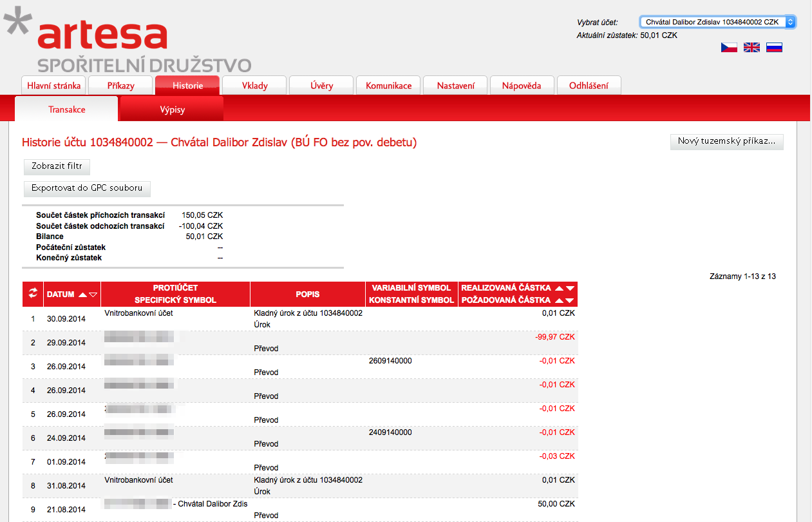812x522 pixels.
Task: Click the -0,03 CZK amount
Action: pyautogui.click(x=557, y=456)
